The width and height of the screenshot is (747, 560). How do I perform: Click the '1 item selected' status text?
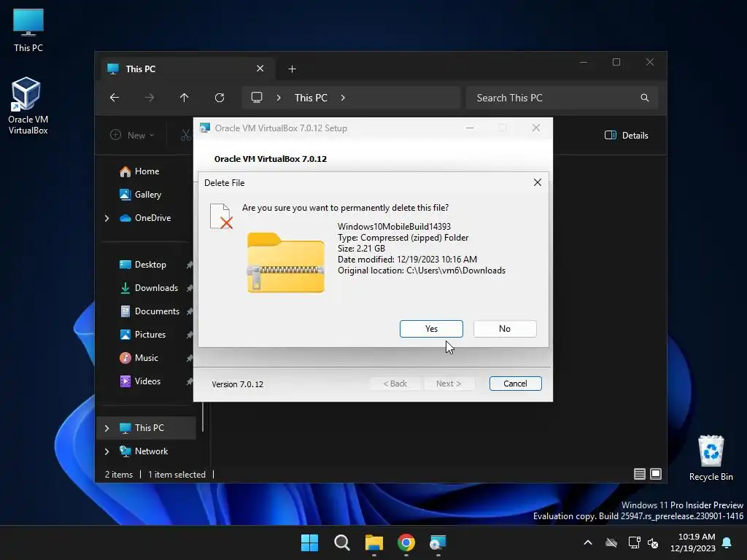(x=177, y=474)
